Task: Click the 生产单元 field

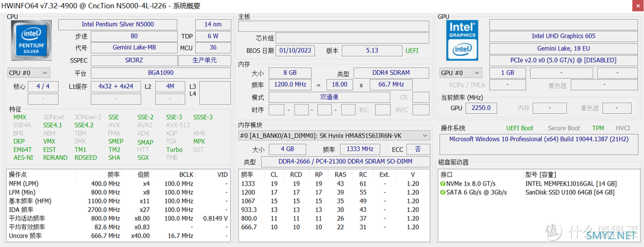Action: tap(205, 60)
